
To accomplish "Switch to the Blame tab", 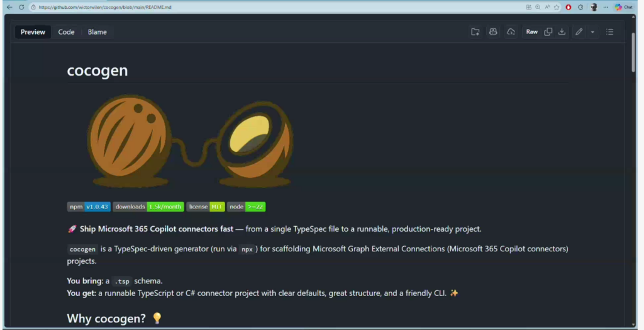I will click(97, 32).
